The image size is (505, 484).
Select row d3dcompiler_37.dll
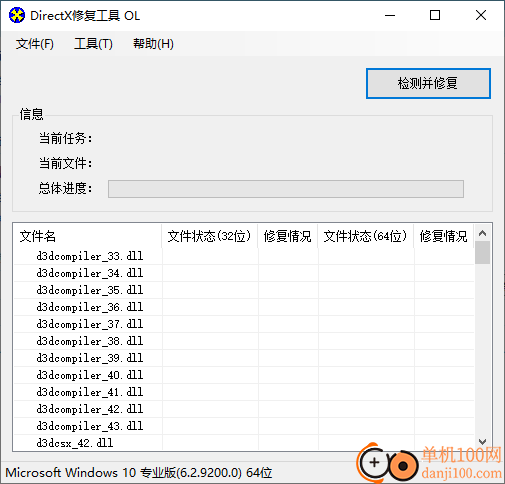244,324
